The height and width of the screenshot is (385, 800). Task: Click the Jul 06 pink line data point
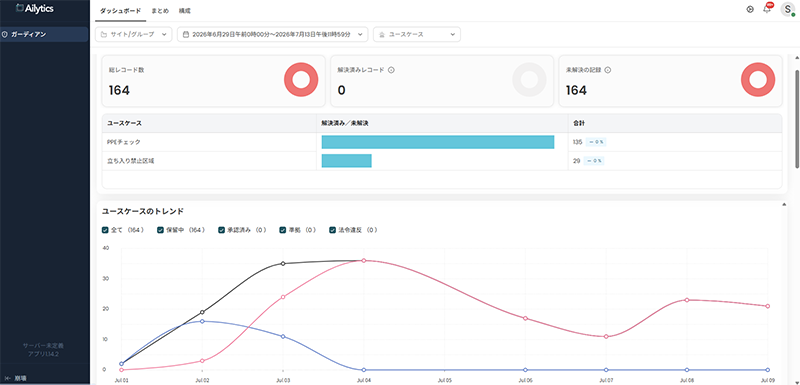click(x=525, y=318)
